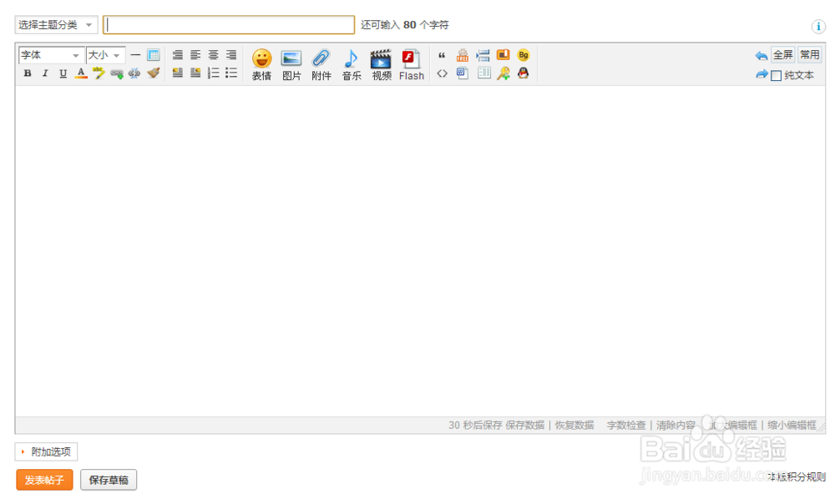Screen dimensions: 835x504
Task: Add post password with key icon
Action: tap(504, 73)
